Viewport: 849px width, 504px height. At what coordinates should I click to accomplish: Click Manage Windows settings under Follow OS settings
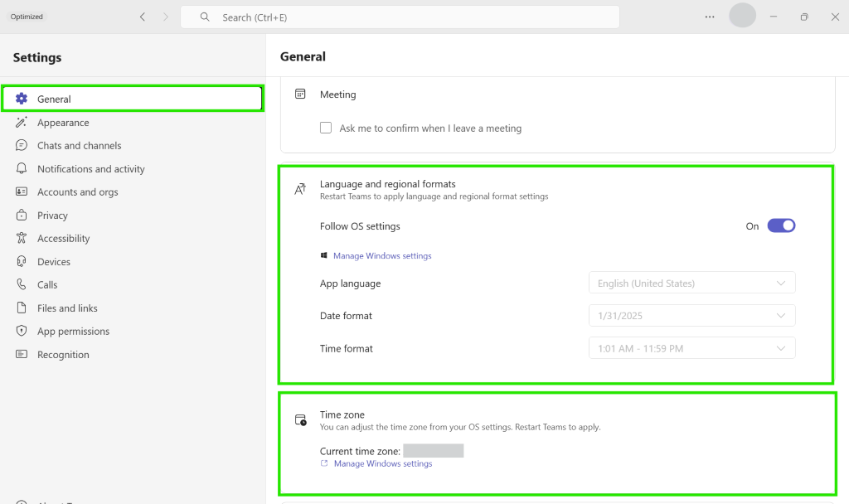point(382,255)
